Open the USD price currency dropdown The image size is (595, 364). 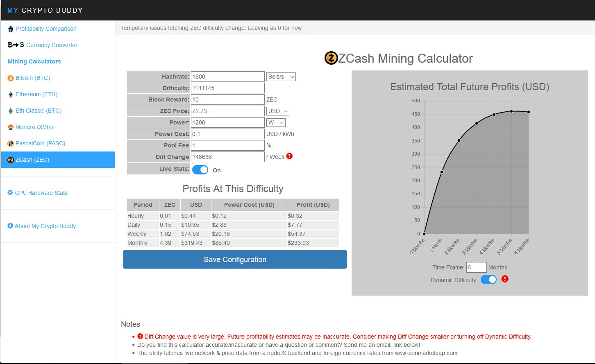coord(278,111)
